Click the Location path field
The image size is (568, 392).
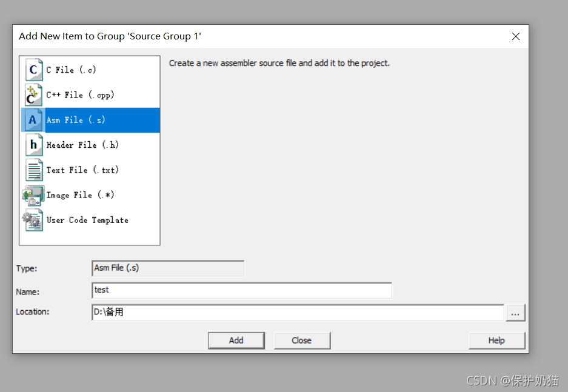(x=298, y=313)
